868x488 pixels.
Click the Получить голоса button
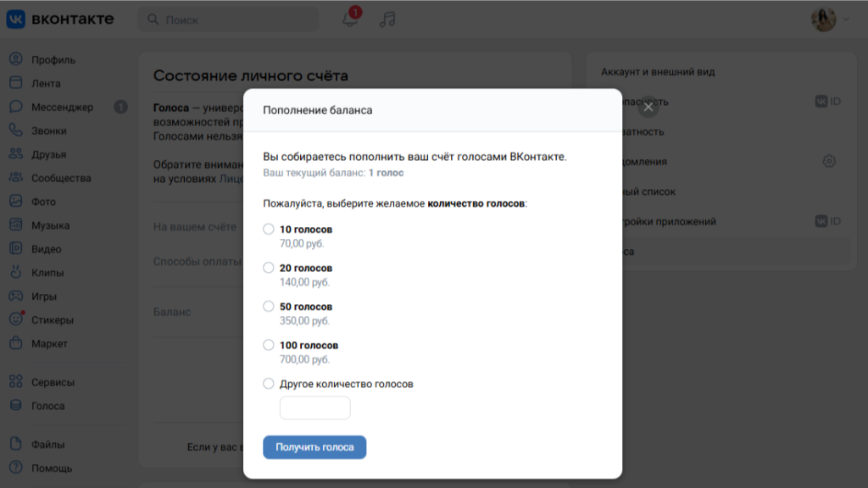(314, 447)
